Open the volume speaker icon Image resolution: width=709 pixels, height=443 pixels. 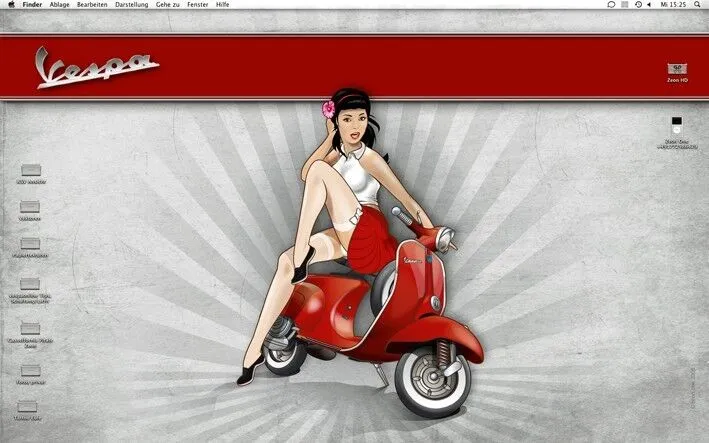coord(650,5)
